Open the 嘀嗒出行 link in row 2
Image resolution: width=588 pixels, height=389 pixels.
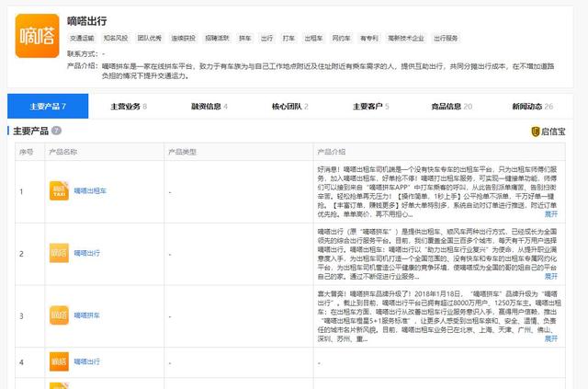(x=86, y=253)
